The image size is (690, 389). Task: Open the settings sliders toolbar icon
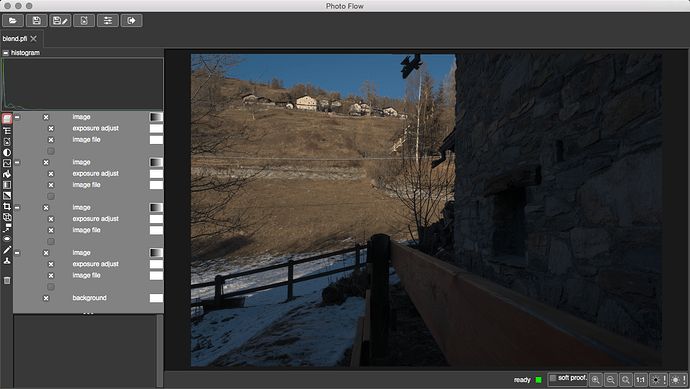coord(108,21)
